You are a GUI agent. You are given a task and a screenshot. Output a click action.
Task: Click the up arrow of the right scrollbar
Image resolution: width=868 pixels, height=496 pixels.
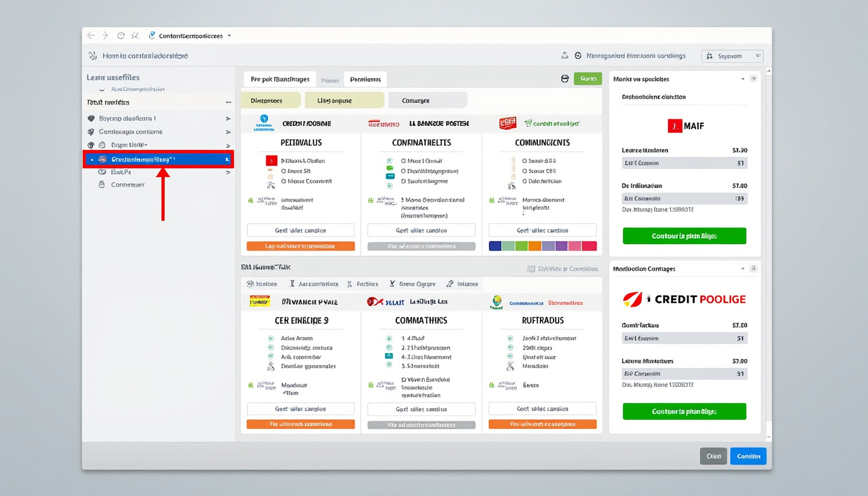[x=769, y=71]
